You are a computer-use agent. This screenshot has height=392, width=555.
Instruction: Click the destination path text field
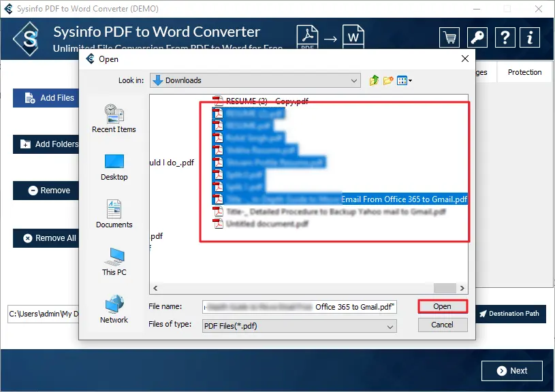click(x=43, y=314)
